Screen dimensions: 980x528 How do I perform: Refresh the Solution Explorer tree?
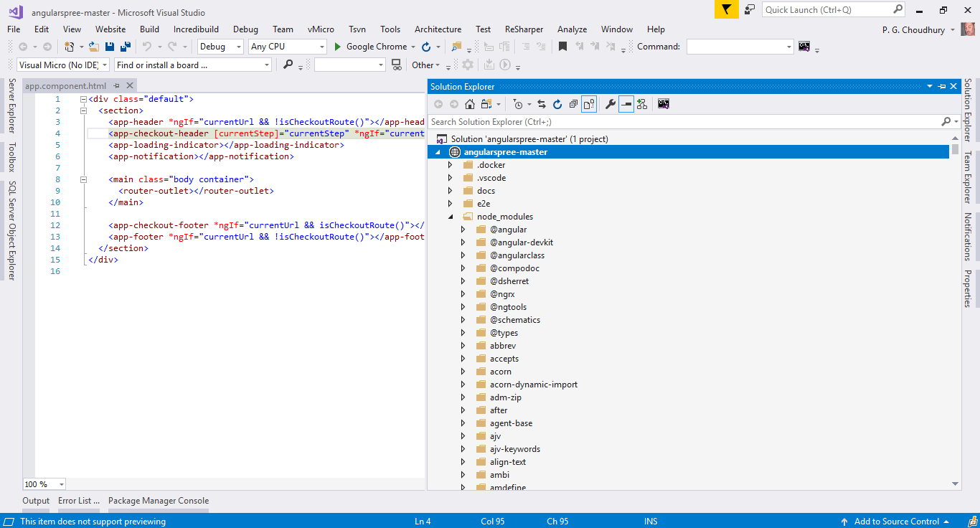(x=557, y=104)
